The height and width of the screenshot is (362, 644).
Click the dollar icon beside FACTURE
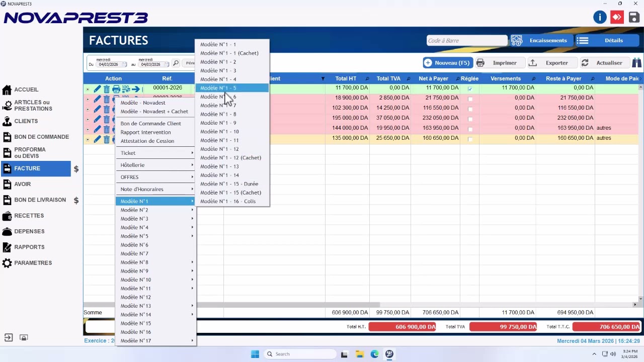(76, 169)
